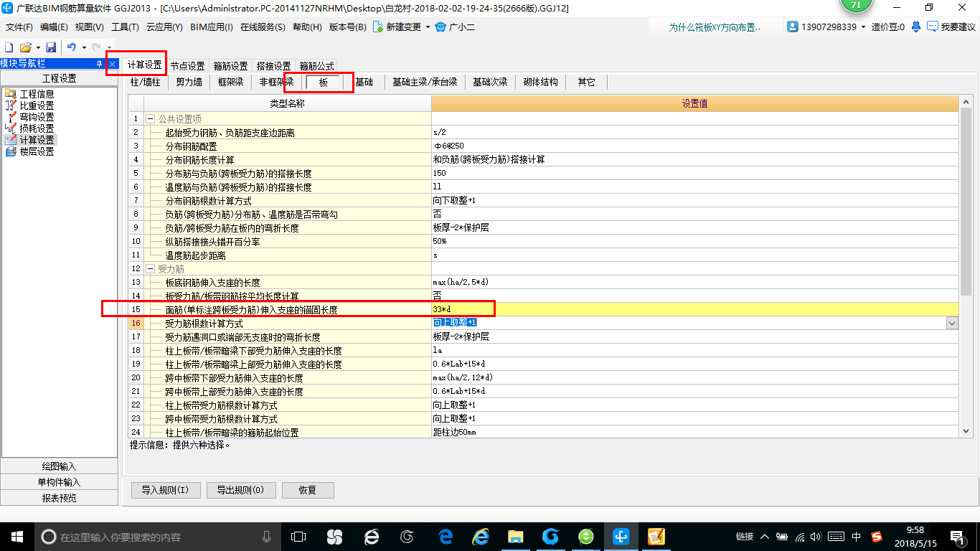Click the Windows Start button
This screenshot has height=551, width=980.
click(x=17, y=536)
